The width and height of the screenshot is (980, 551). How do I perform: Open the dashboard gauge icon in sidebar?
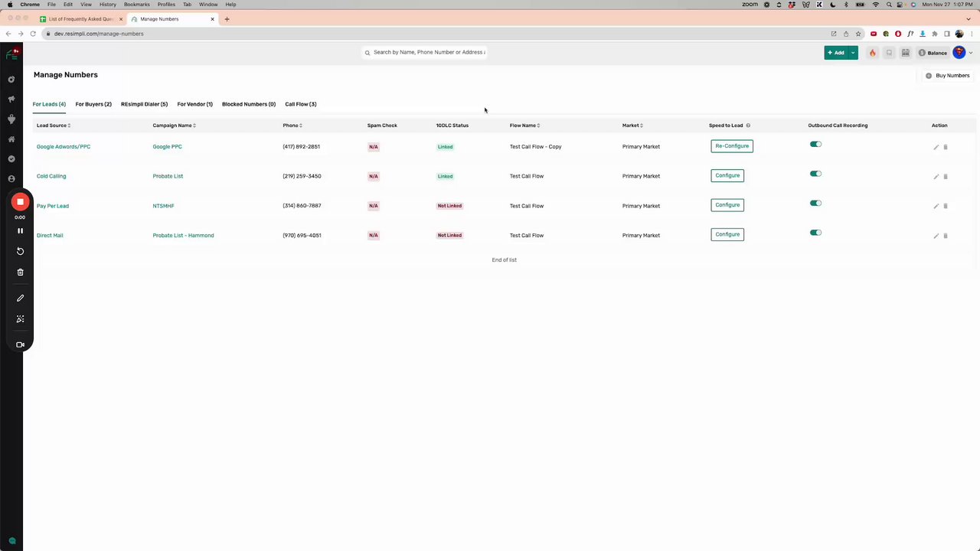(x=11, y=80)
